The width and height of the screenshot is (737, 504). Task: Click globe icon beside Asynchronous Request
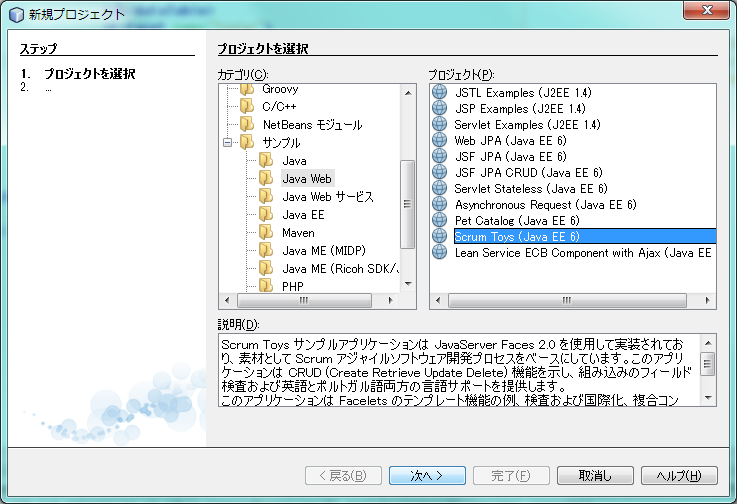point(439,204)
